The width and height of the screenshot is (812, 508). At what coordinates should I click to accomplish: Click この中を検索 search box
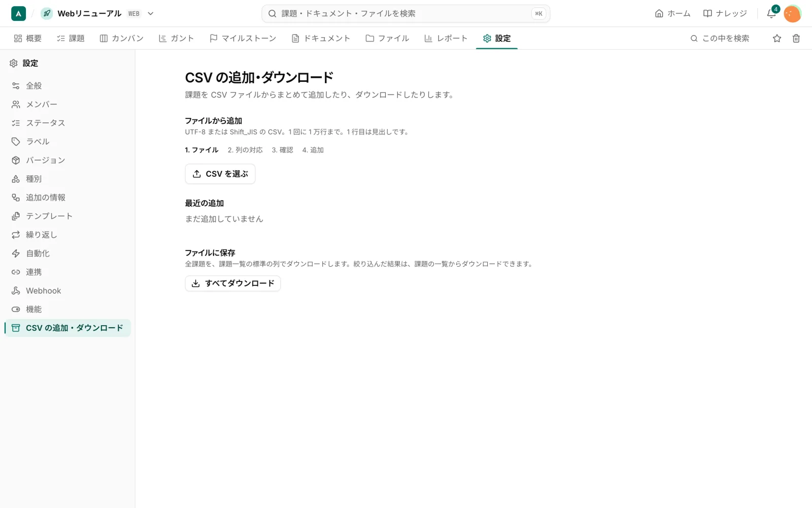click(720, 38)
